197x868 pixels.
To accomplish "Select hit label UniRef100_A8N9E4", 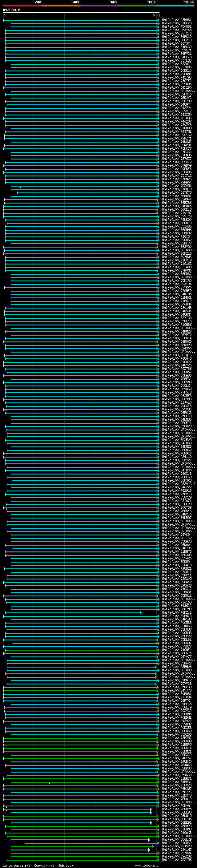I will [176, 453].
